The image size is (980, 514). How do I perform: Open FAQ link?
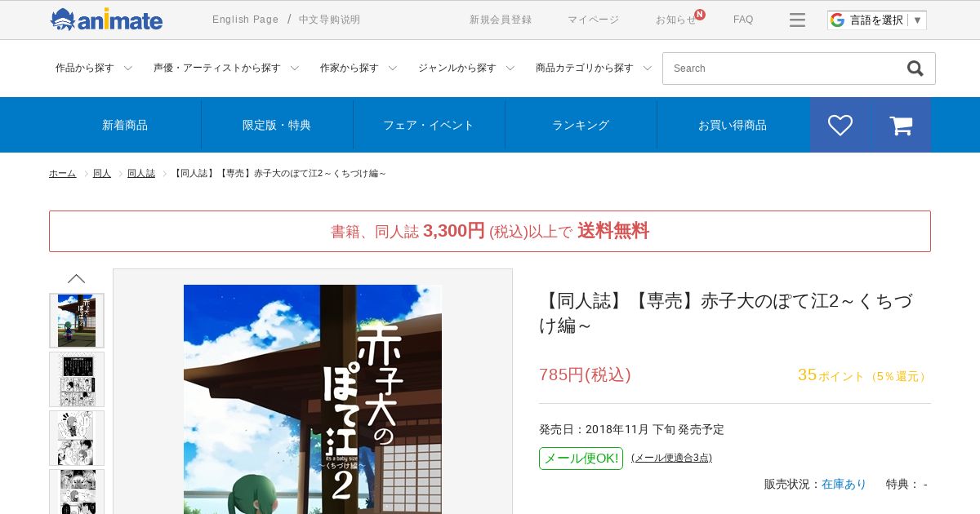coord(743,20)
